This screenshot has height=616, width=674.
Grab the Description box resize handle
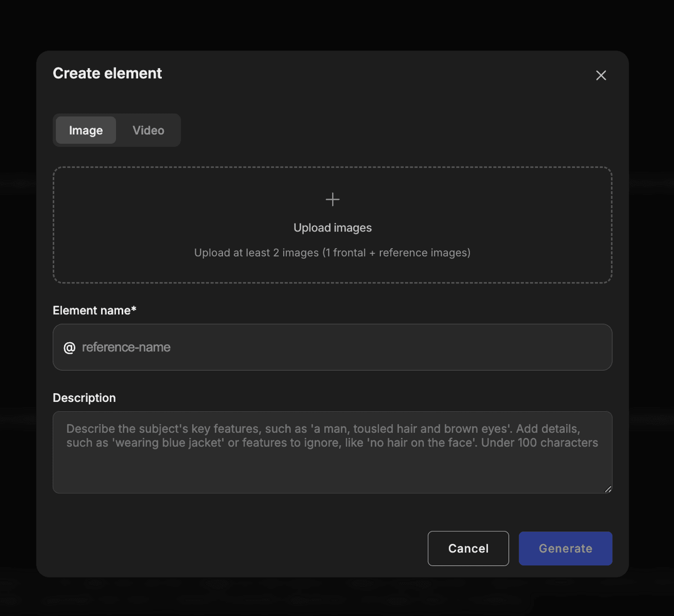608,489
